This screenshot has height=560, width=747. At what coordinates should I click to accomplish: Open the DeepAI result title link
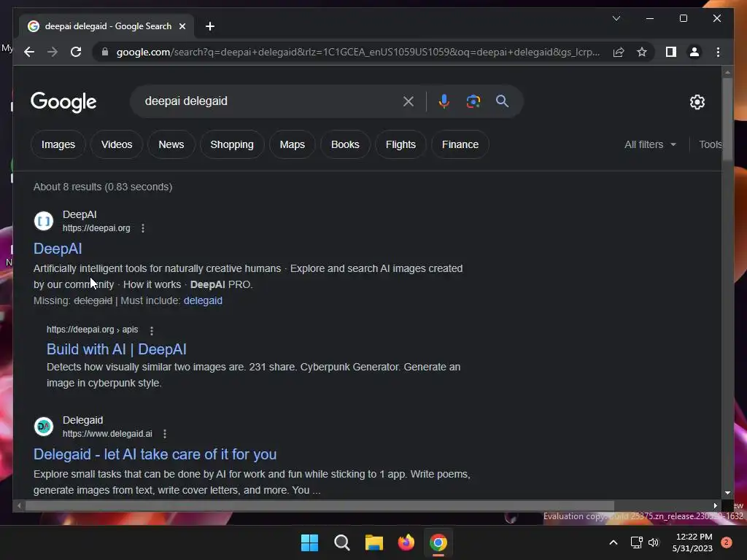(x=58, y=249)
